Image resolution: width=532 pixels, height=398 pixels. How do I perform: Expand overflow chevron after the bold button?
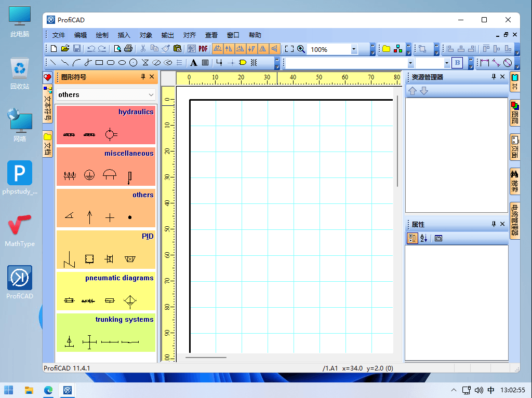pos(471,63)
